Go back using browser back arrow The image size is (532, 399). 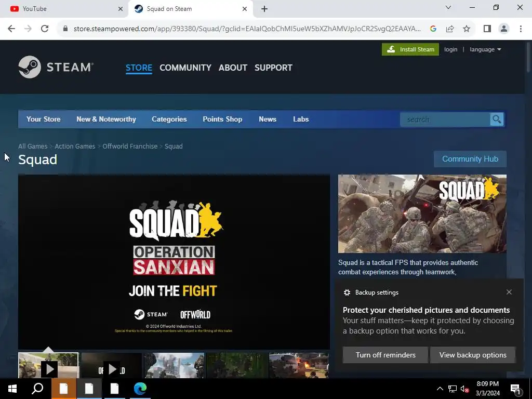pos(11,29)
